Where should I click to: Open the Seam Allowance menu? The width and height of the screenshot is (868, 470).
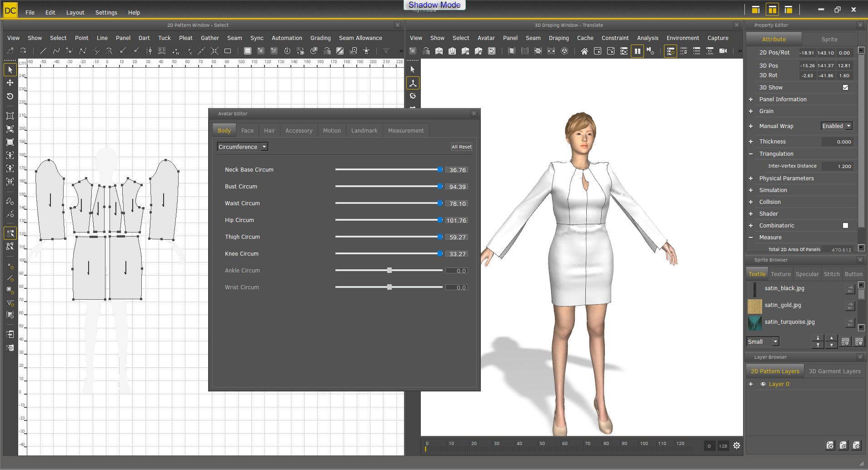tap(360, 38)
